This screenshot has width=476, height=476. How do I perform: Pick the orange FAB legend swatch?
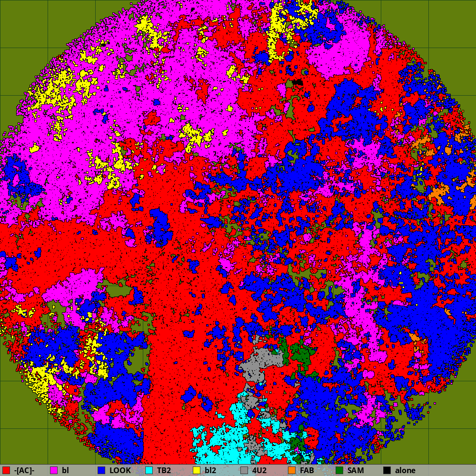click(x=292, y=470)
